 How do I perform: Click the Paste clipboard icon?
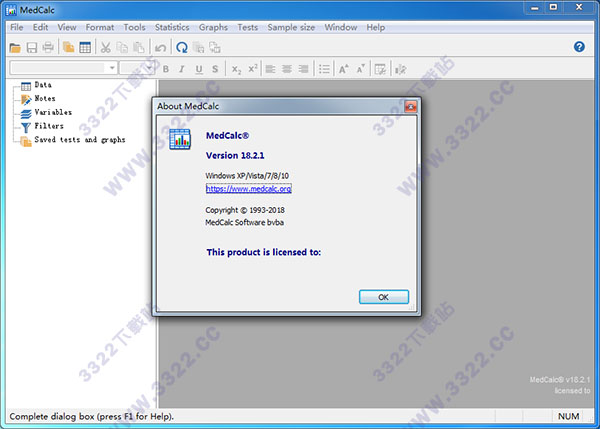pos(139,47)
